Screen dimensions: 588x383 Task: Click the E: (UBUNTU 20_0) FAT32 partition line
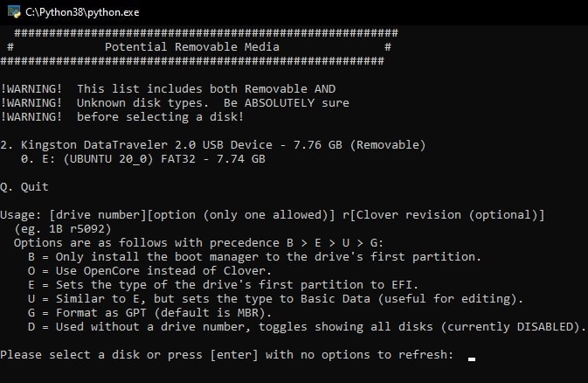[x=143, y=159]
